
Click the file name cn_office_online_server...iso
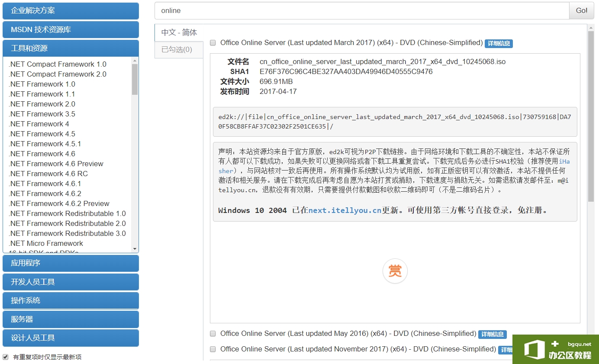[x=383, y=61]
